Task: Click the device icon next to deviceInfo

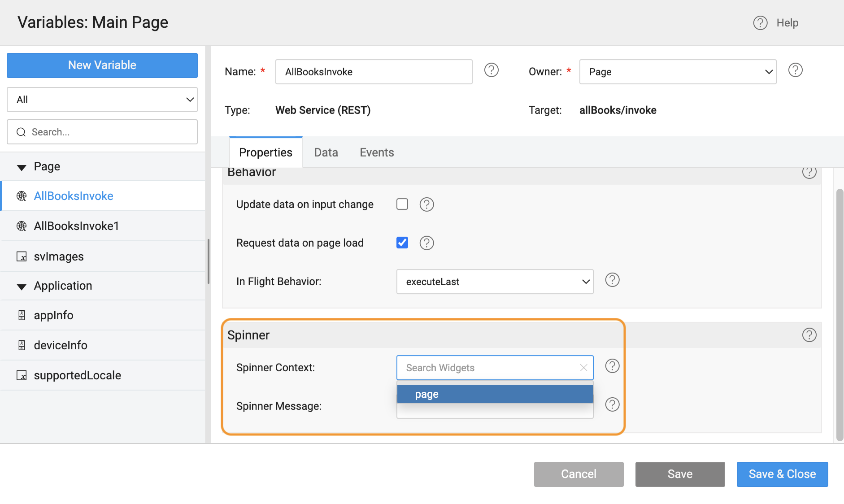Action: (22, 345)
